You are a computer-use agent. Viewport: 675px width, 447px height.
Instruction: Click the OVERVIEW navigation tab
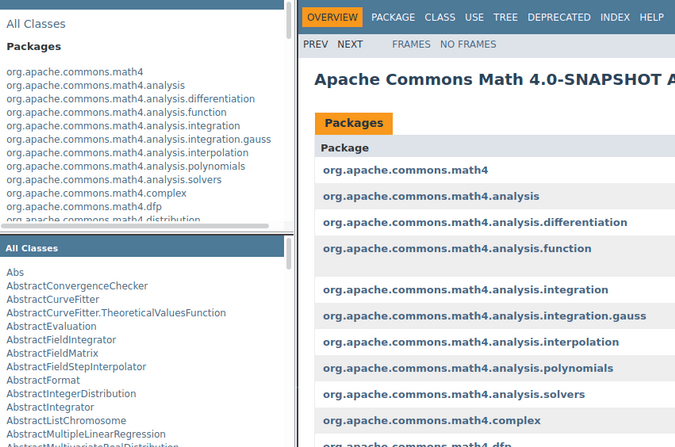point(332,18)
